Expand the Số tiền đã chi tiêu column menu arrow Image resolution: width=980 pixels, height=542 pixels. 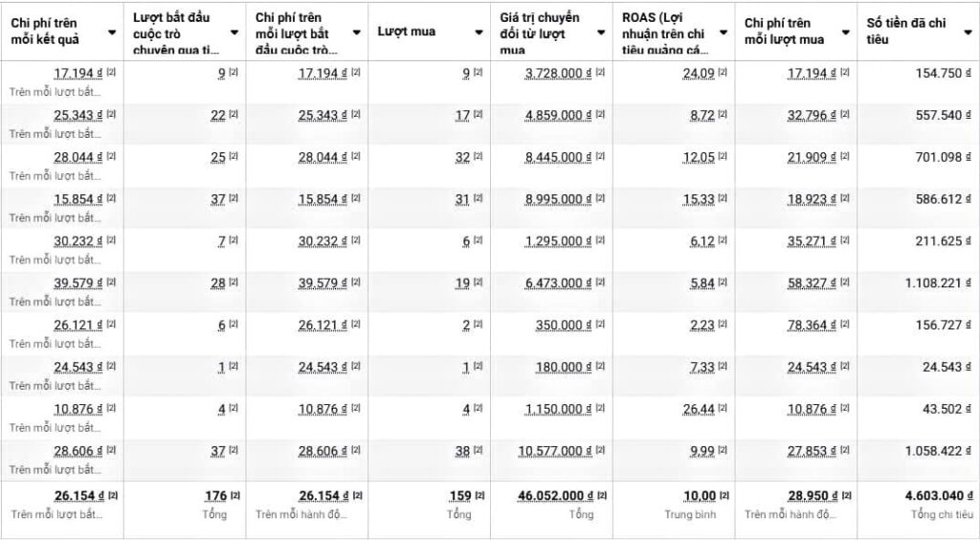[x=967, y=33]
